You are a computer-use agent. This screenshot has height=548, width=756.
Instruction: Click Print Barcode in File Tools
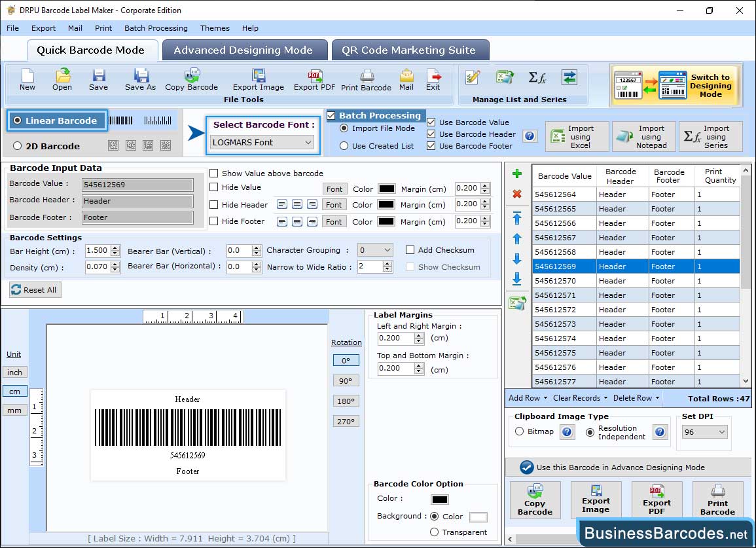tap(366, 80)
